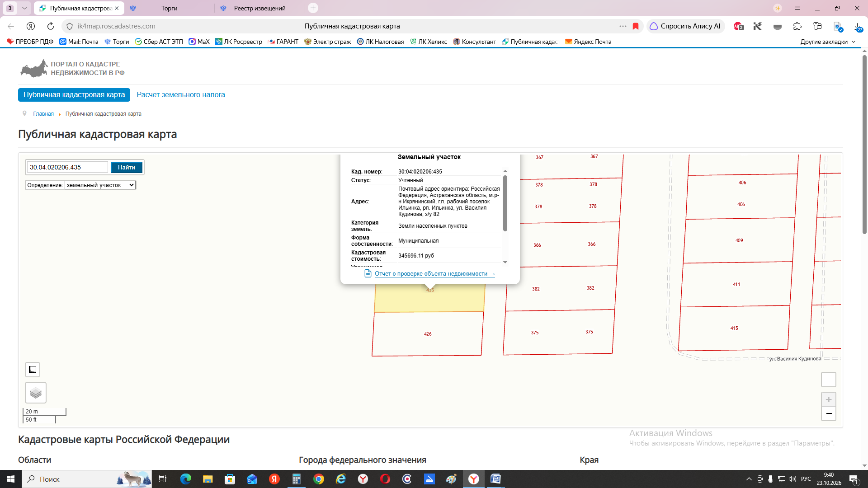Open the ГАРАНТ bookmark
The width and height of the screenshot is (868, 488).
[x=283, y=42]
